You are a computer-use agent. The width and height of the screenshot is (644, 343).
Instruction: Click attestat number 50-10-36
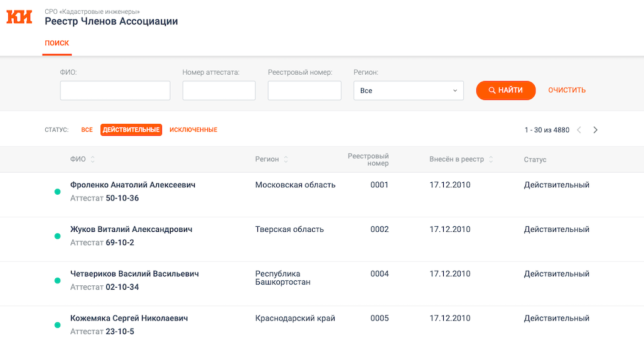tap(122, 199)
